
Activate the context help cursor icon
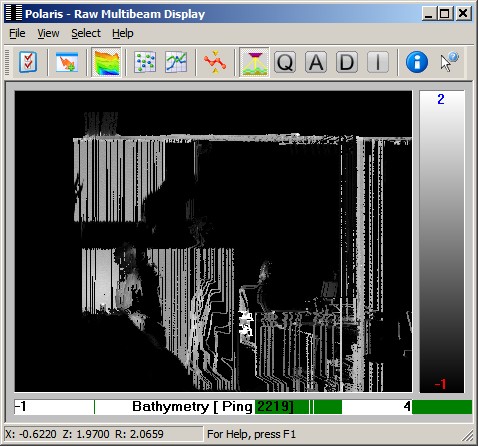coord(449,62)
